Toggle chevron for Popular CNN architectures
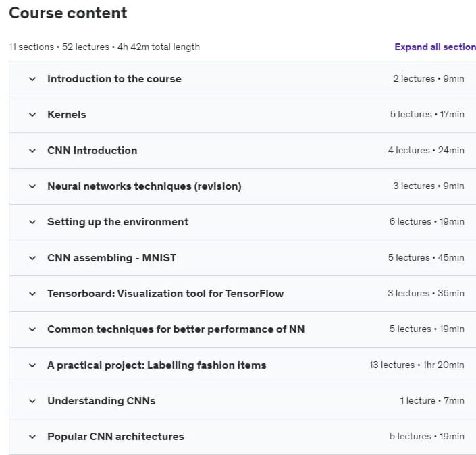This screenshot has height=455, width=476. pyautogui.click(x=32, y=437)
